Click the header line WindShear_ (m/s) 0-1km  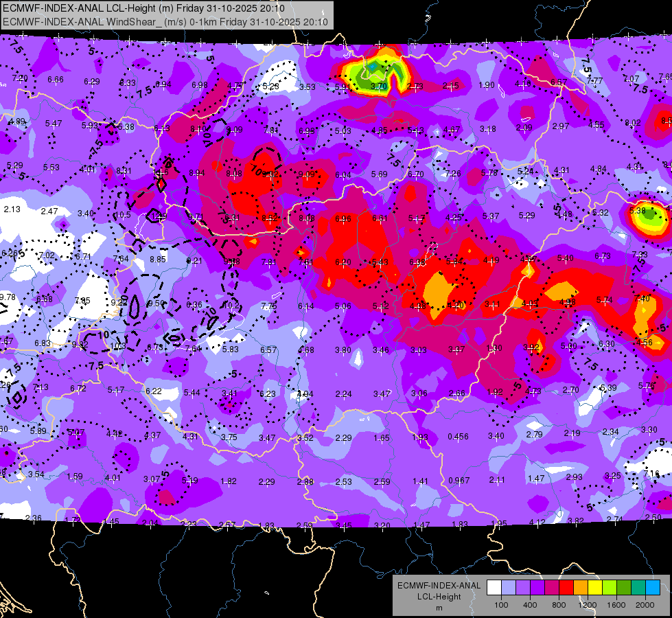coord(165,22)
